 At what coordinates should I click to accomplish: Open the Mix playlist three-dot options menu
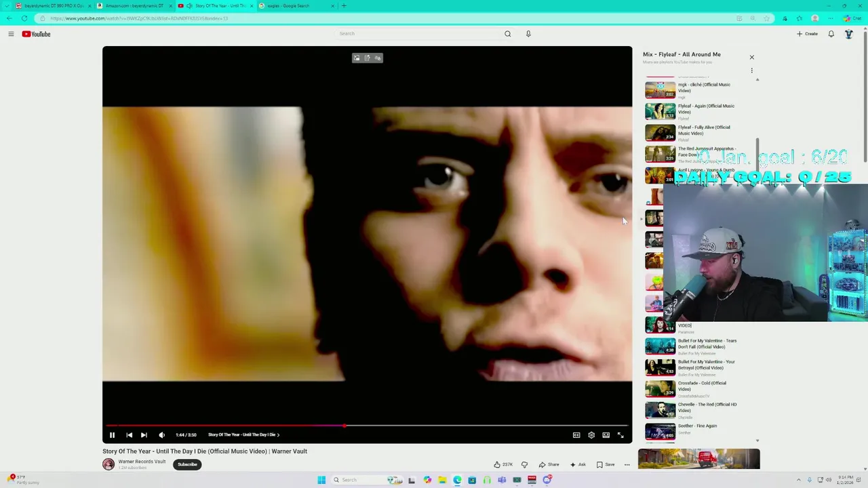coord(751,70)
